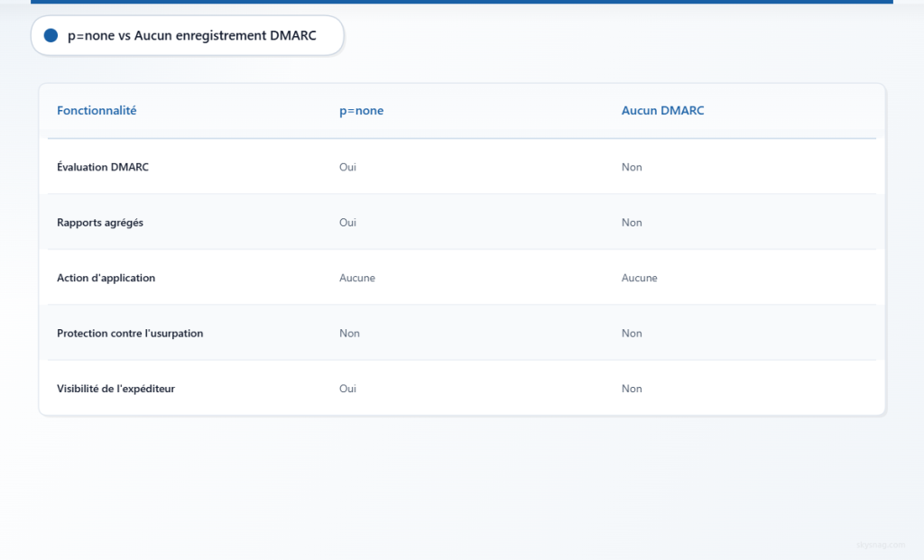Click the 'Action d'application' row label
924x560 pixels.
tap(106, 278)
